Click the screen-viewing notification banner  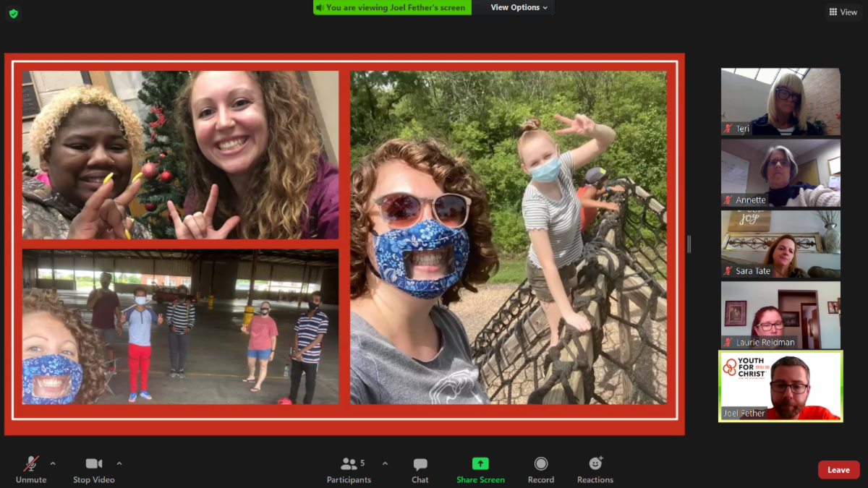pyautogui.click(x=392, y=7)
